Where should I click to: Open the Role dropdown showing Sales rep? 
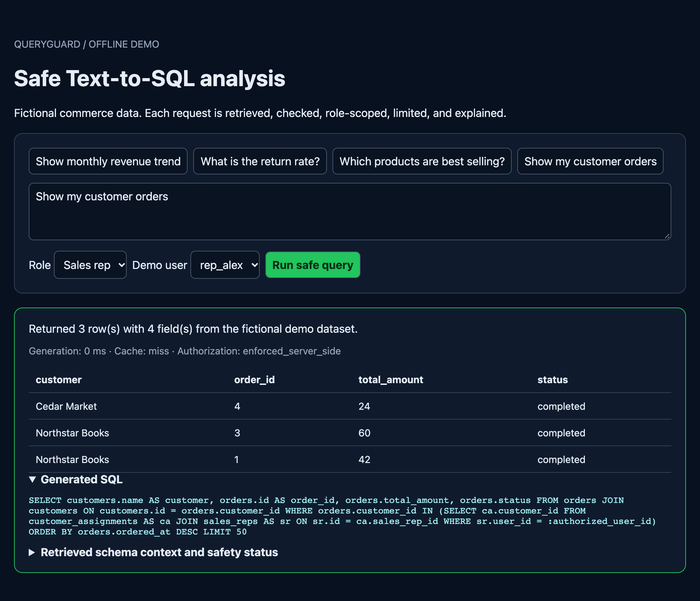(90, 265)
